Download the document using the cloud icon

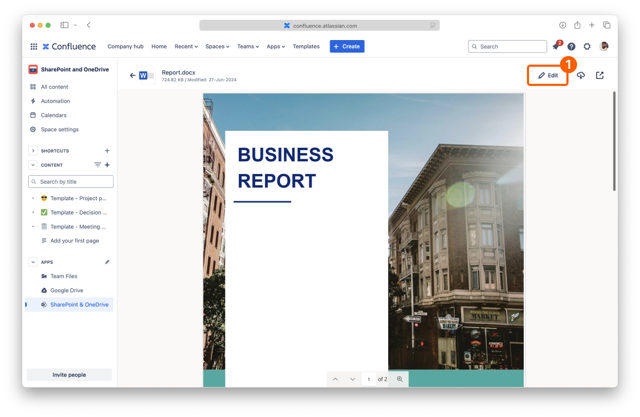[x=580, y=76]
